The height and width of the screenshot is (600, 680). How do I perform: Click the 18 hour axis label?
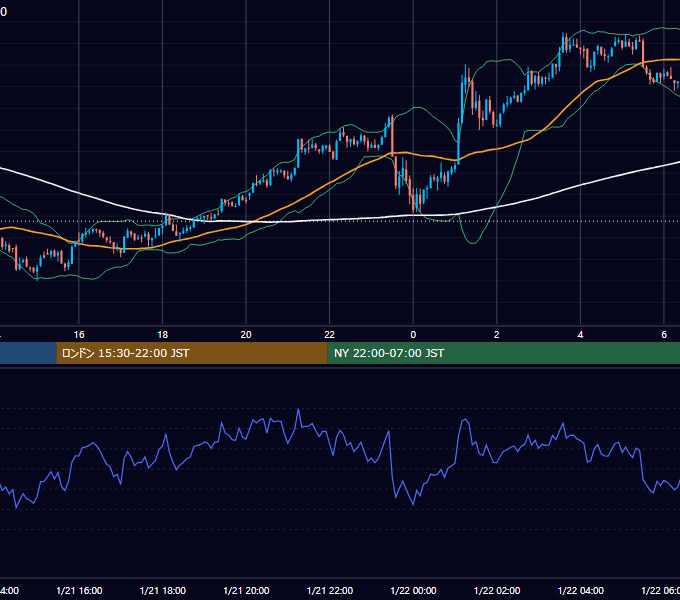[x=163, y=335]
